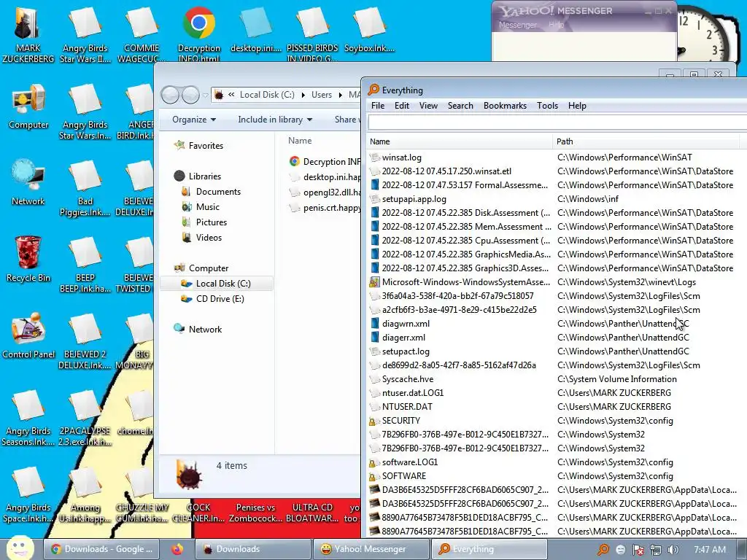
Task: Select CD Drive (E:) in the navigation pane
Action: (220, 298)
